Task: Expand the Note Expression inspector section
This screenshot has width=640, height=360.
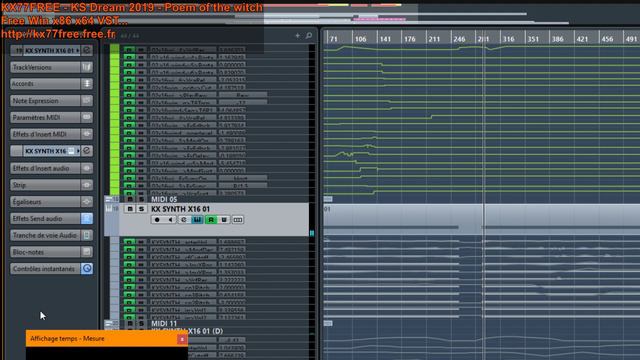Action: (45, 100)
